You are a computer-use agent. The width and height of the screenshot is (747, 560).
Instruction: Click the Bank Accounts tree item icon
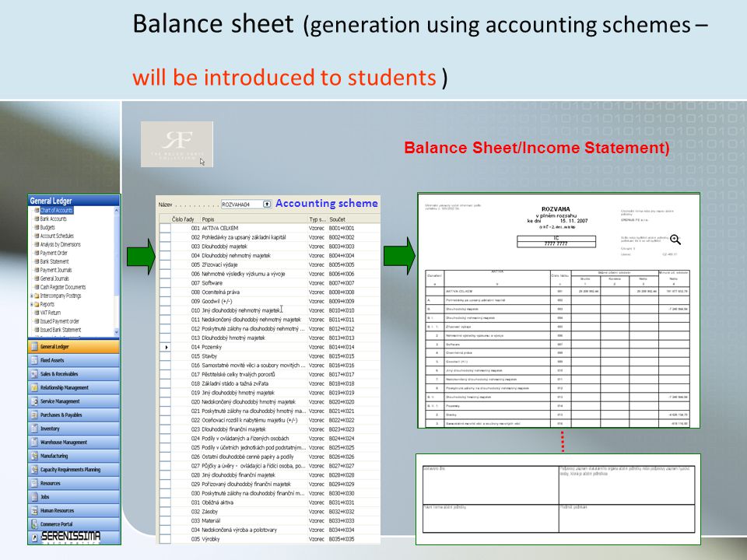(x=37, y=219)
